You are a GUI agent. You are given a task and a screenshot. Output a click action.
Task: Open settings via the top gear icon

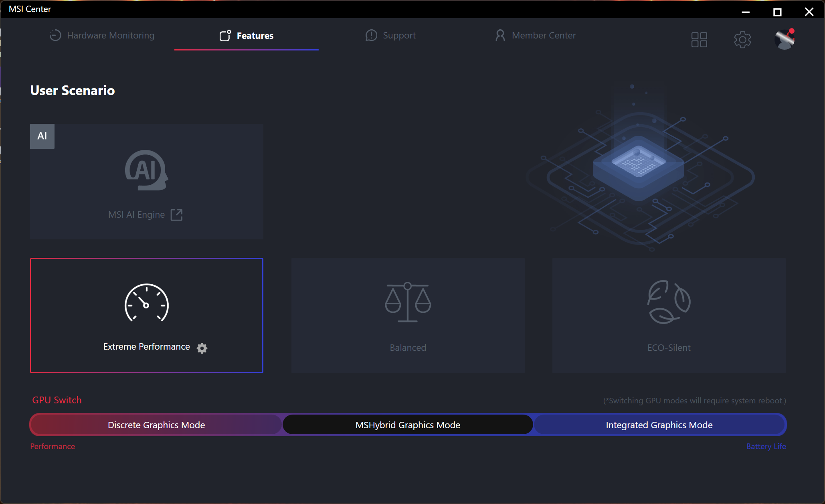[x=742, y=40]
